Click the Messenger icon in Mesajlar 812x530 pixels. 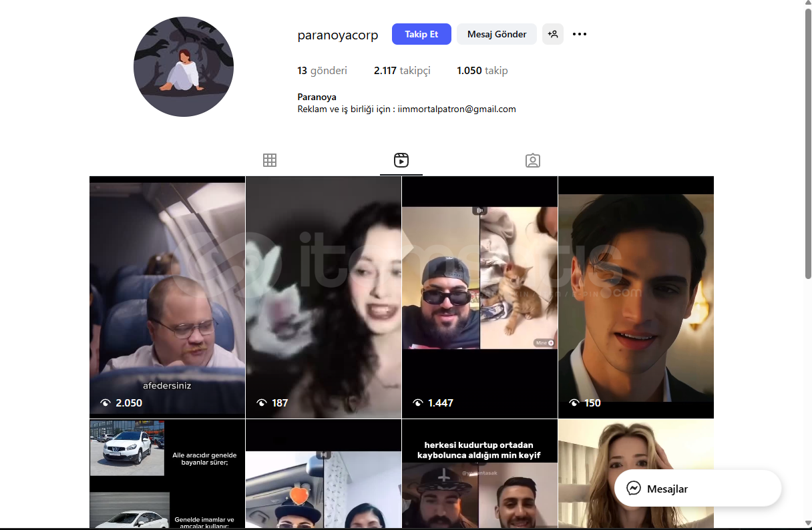634,489
